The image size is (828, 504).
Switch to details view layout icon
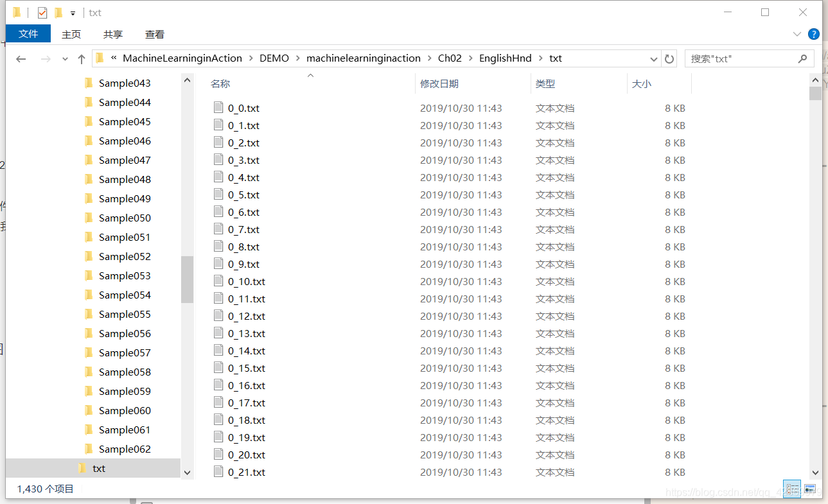792,489
